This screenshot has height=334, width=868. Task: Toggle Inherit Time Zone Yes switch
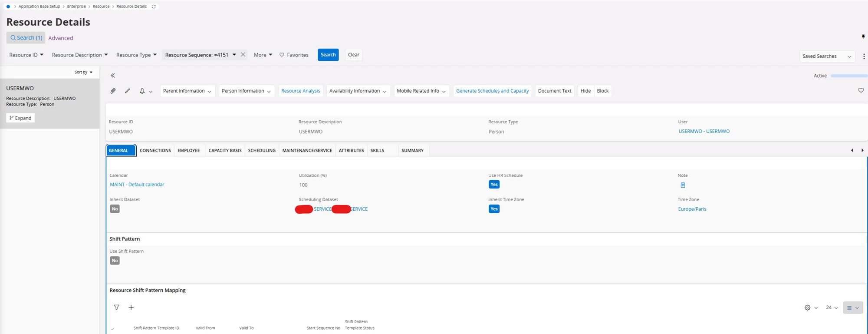click(494, 209)
